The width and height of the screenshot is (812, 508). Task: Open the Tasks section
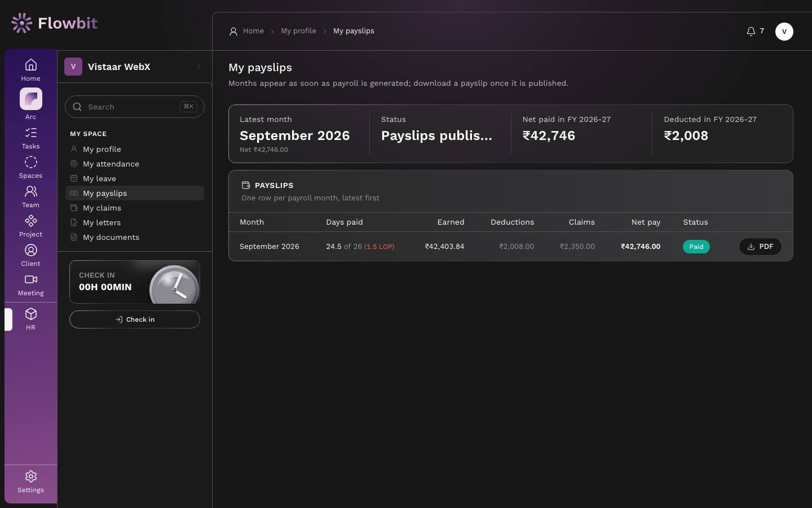point(30,138)
